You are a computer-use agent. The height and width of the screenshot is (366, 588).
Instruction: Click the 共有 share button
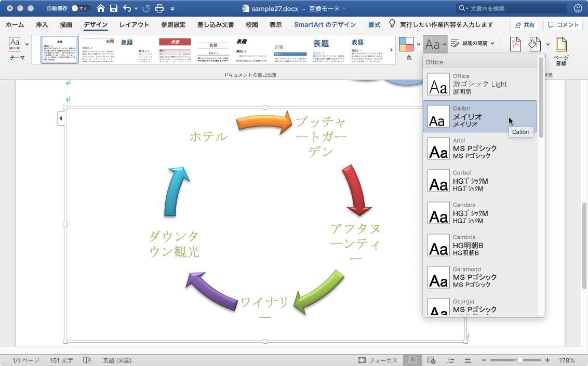click(524, 25)
